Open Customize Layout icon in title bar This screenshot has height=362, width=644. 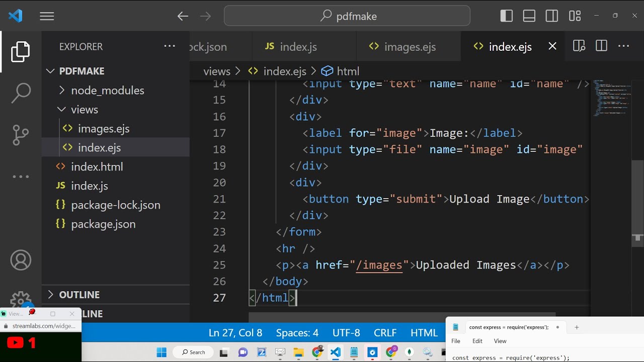tap(575, 16)
